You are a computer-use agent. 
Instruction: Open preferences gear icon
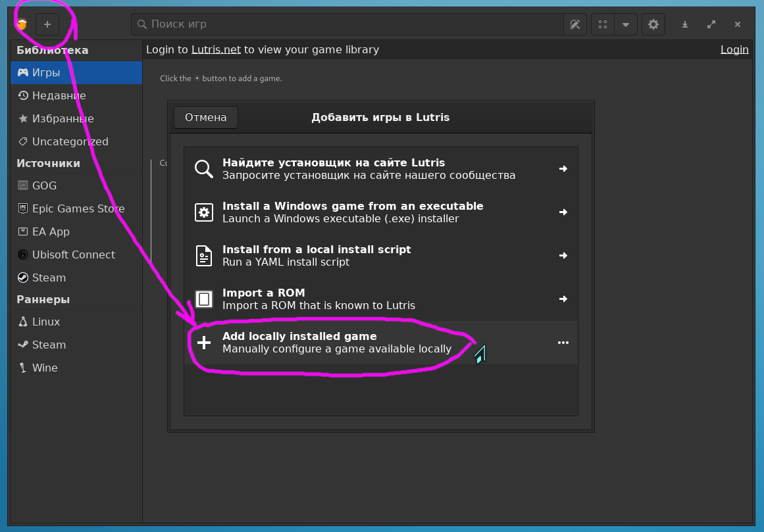pos(653,24)
